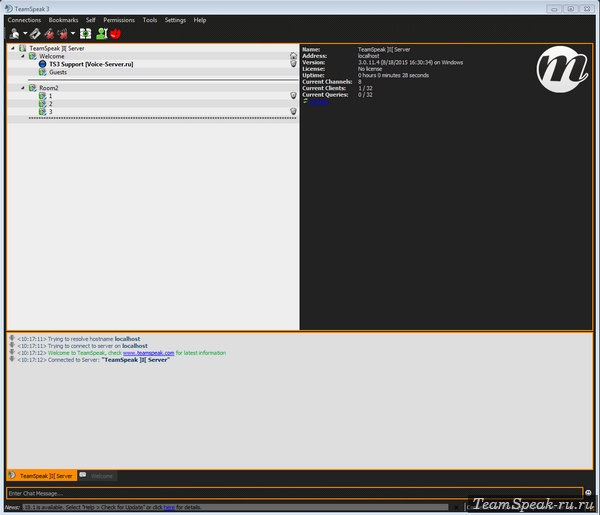The width and height of the screenshot is (600, 515).
Task: Open the Self menu
Action: point(91,20)
